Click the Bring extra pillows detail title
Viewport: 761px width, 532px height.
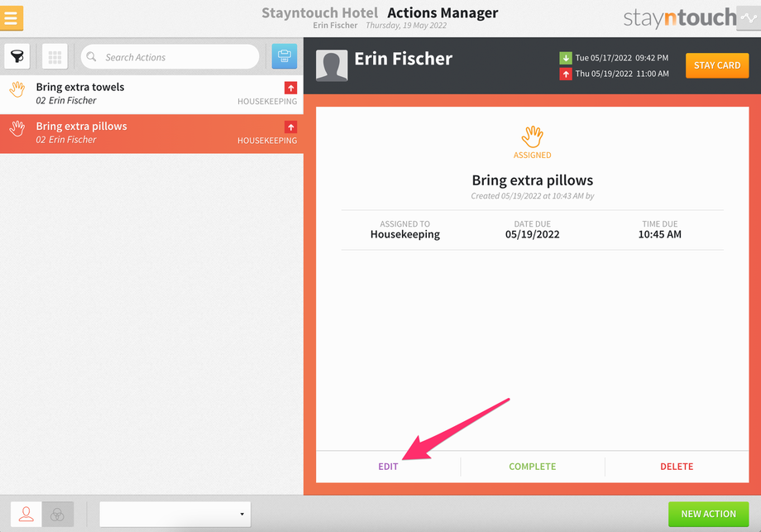coord(533,180)
